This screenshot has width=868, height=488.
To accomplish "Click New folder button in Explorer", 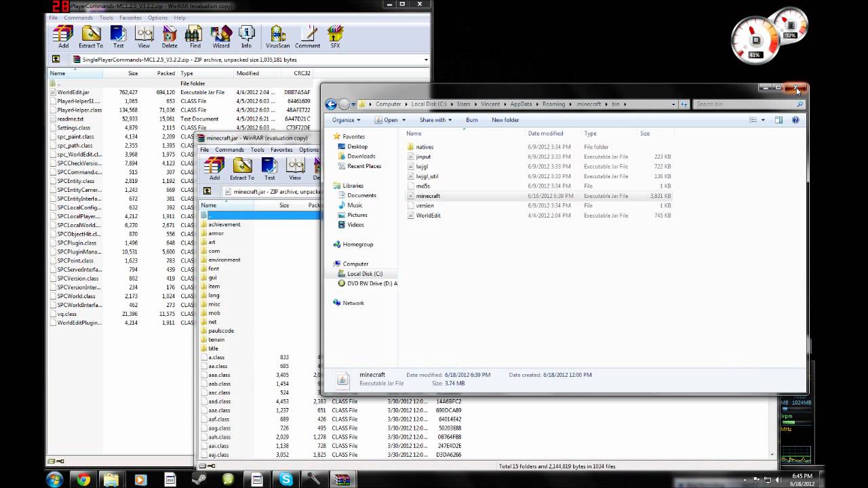I will pyautogui.click(x=505, y=120).
